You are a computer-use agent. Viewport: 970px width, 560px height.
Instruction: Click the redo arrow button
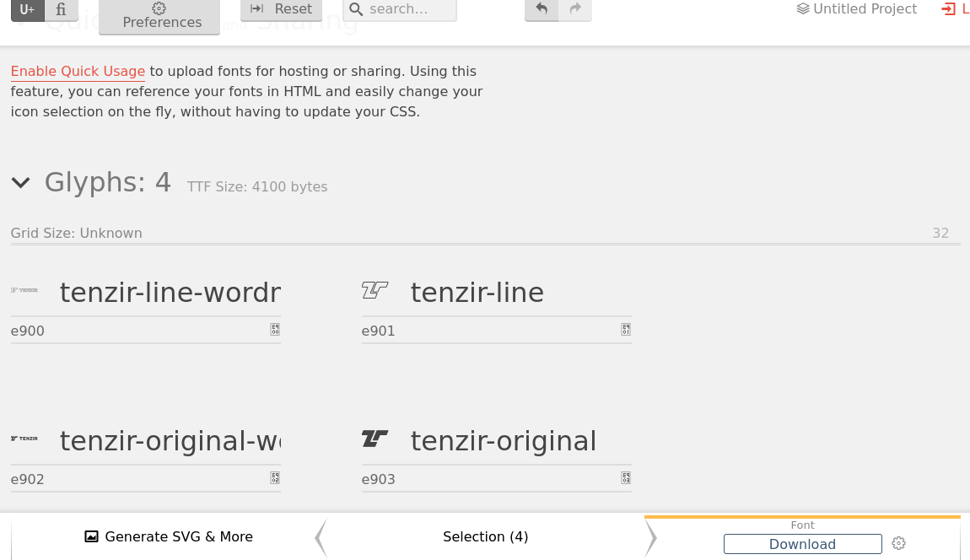click(575, 9)
